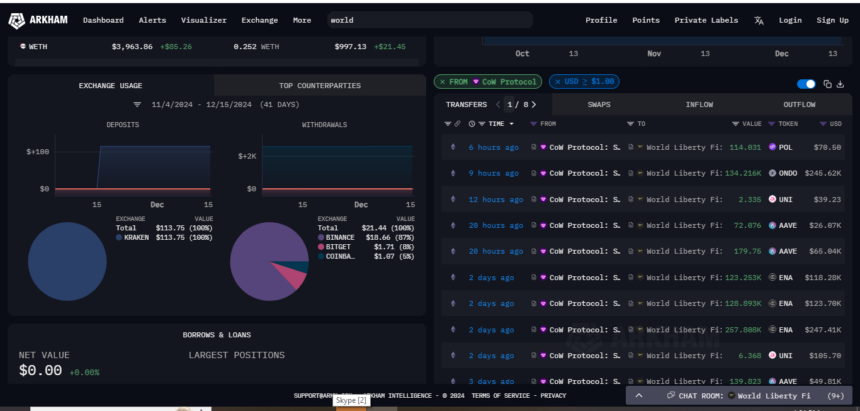860x411 pixels.
Task: Click the World Liberty Fi recipient in the ONDO row
Action: point(684,173)
